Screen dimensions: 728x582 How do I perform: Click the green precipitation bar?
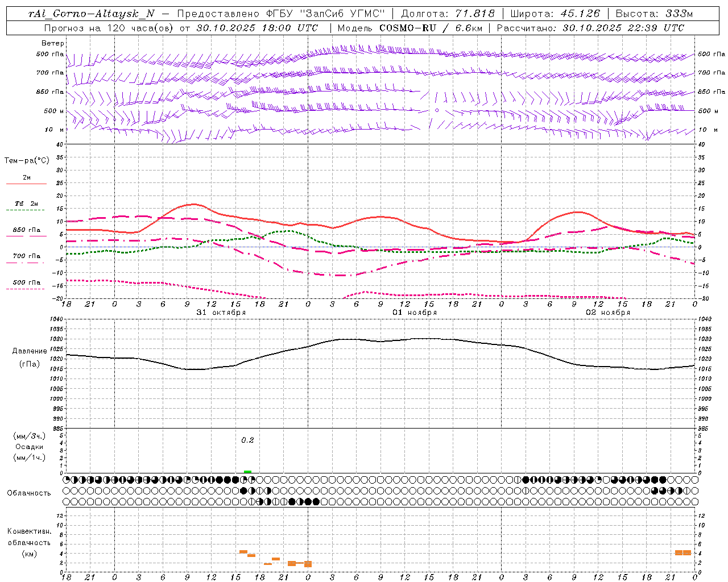(247, 472)
